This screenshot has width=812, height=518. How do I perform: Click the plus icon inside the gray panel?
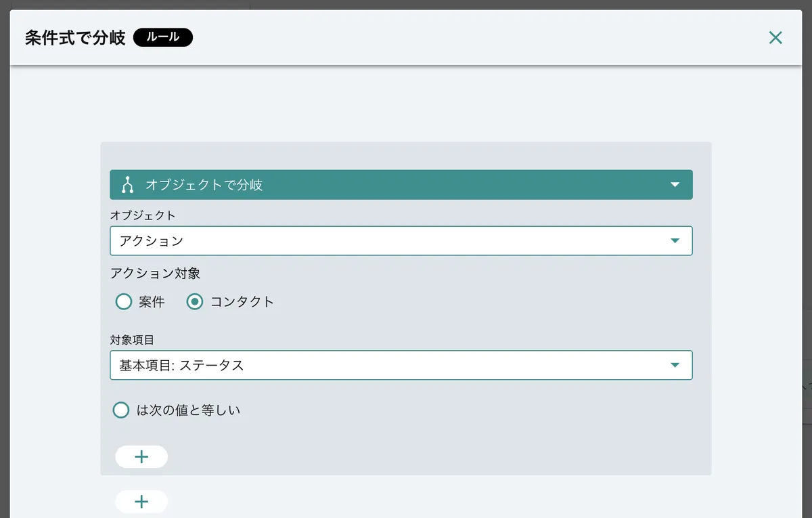click(141, 457)
